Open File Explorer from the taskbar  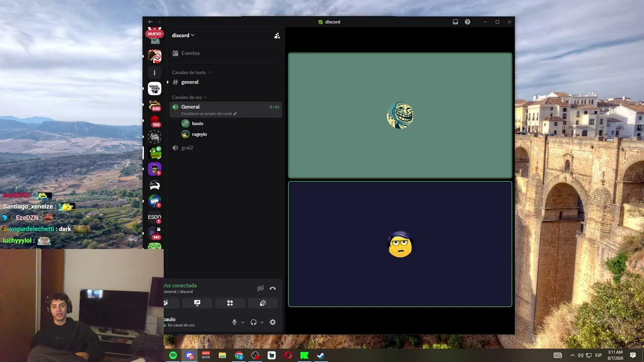pos(222,355)
